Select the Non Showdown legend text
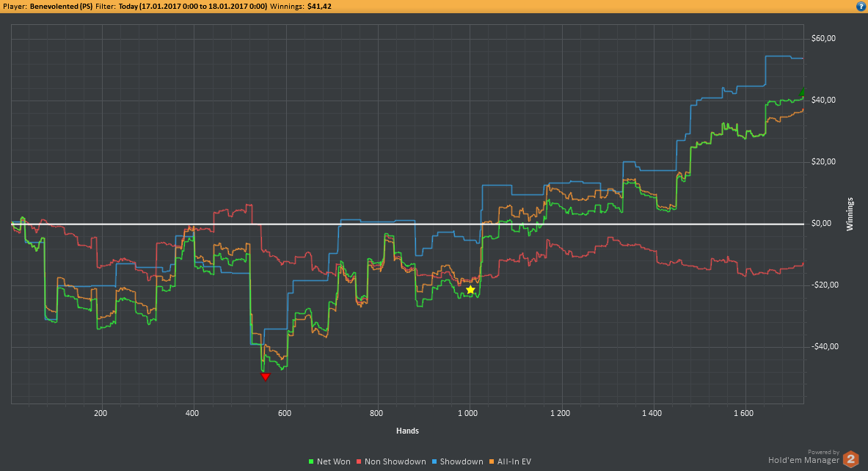Image resolution: width=868 pixels, height=471 pixels. click(x=395, y=461)
